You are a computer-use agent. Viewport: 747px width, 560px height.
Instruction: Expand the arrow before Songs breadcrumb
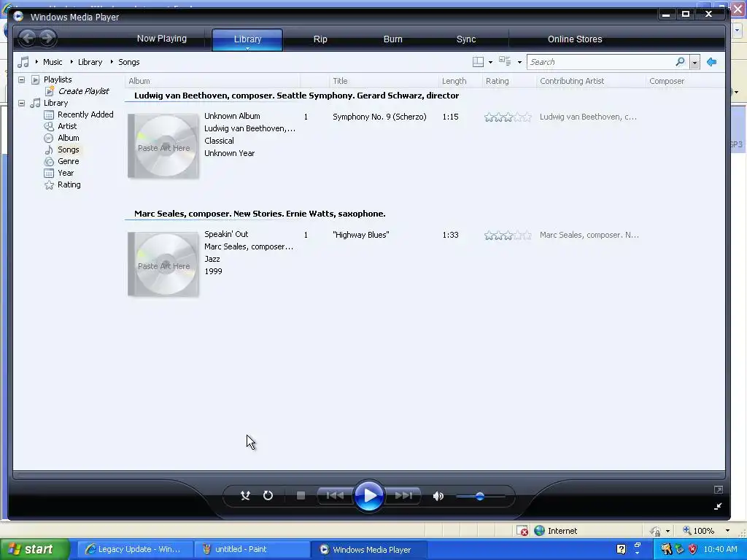point(112,62)
